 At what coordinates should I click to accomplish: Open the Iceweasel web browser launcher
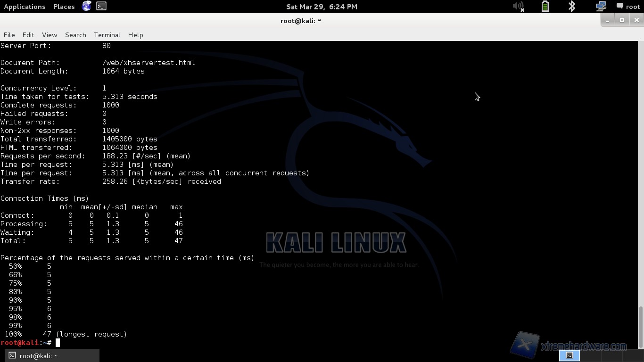86,6
